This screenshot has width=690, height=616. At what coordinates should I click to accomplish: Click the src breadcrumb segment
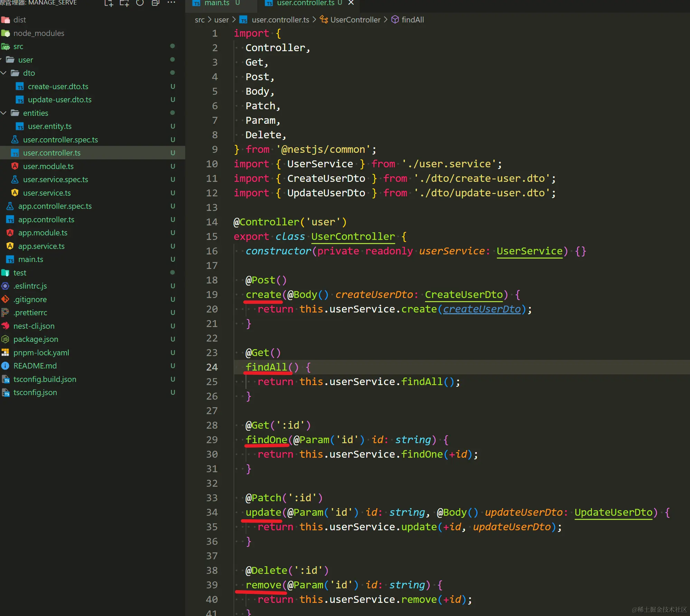[200, 20]
